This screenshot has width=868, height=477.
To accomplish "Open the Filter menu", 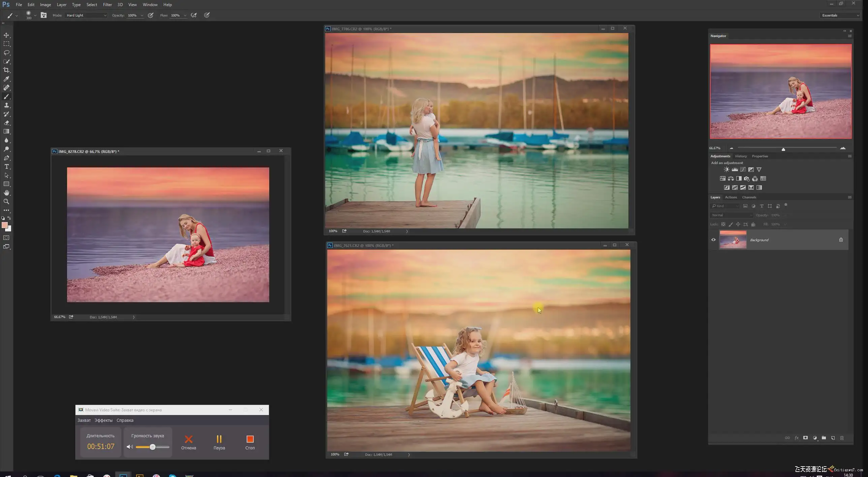I will click(107, 5).
